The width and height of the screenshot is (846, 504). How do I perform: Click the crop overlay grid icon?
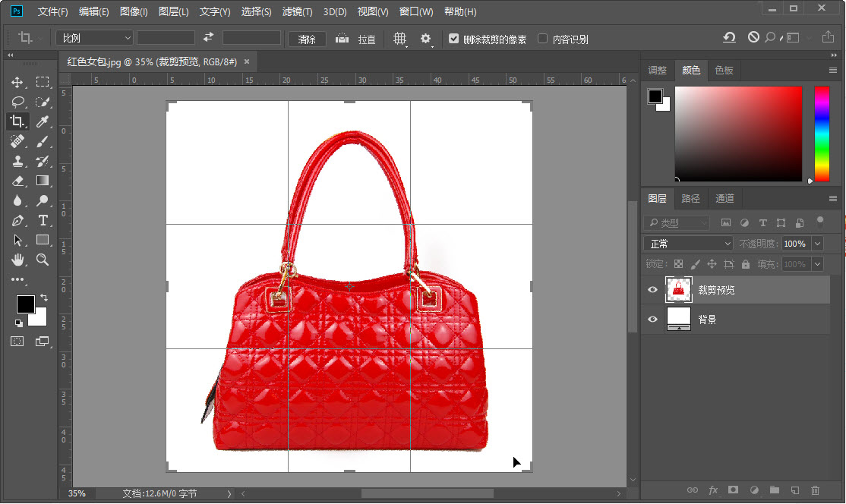coord(399,39)
